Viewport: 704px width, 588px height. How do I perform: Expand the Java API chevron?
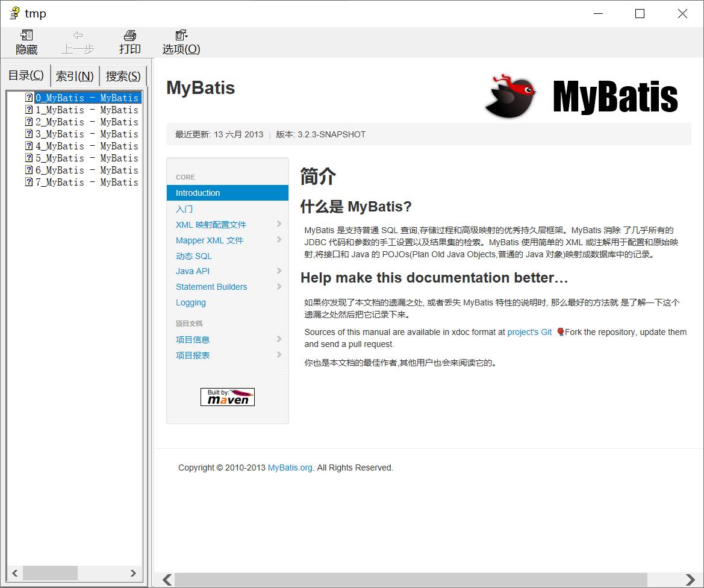279,271
